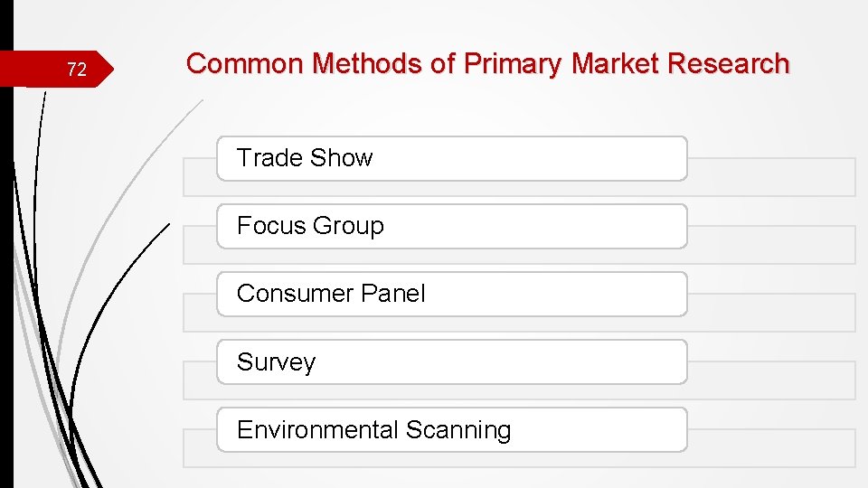Screen dimensions: 868x488
Task: Click the word Show in the first box
Action: coord(342,157)
